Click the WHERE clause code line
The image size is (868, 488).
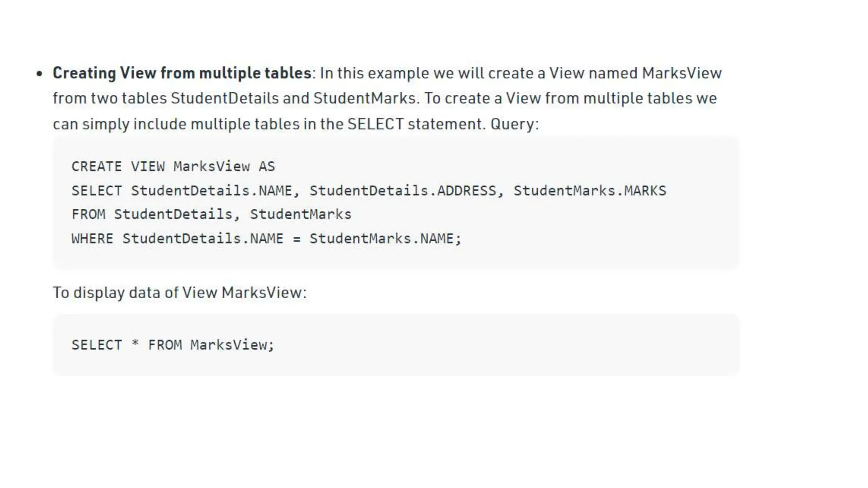(266, 238)
